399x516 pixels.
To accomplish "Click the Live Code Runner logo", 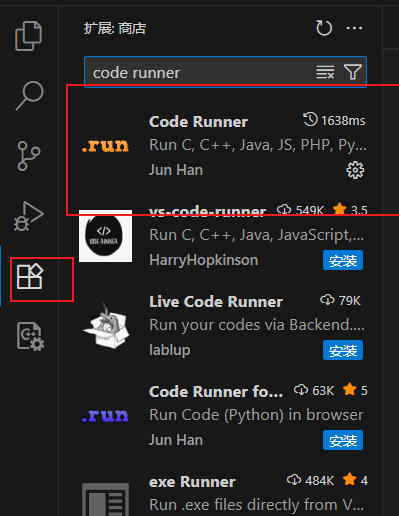I will [106, 326].
